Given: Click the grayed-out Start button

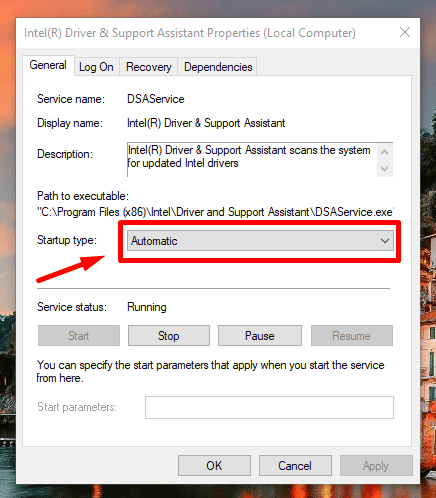Looking at the screenshot, I should click(79, 336).
